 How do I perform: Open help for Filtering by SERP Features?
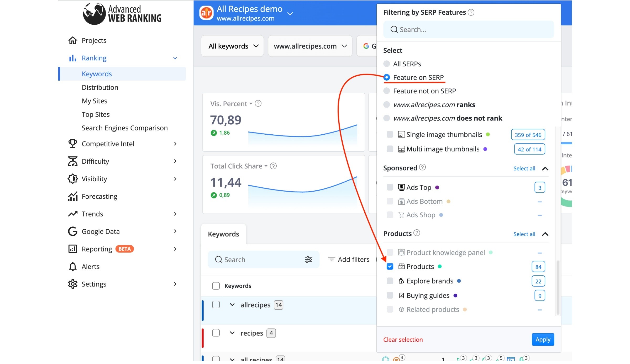[471, 12]
